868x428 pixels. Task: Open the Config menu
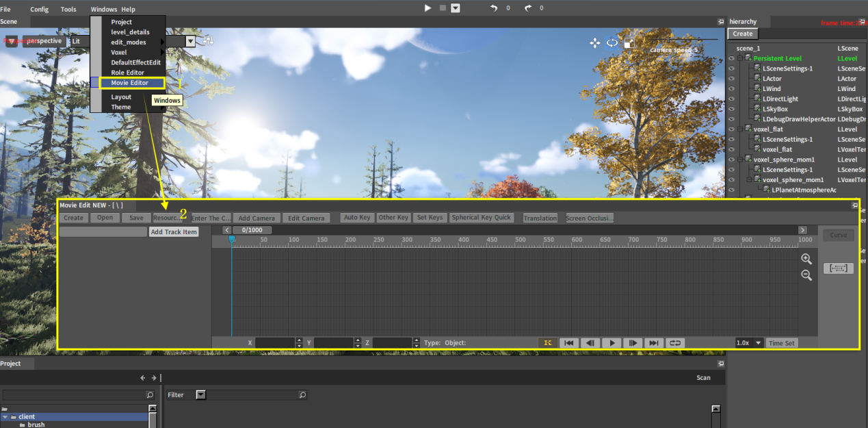click(39, 9)
